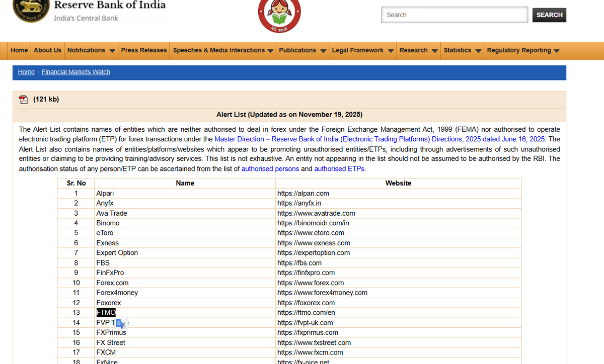Viewport: 604px width, 364px height.
Task: Click https://expertoption.com website cell
Action: point(398,253)
